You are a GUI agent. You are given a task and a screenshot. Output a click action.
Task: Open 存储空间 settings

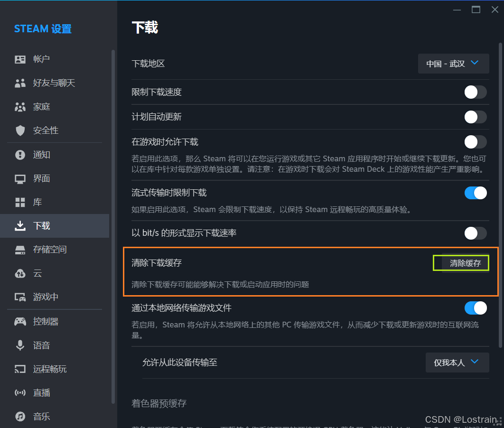pyautogui.click(x=55, y=250)
